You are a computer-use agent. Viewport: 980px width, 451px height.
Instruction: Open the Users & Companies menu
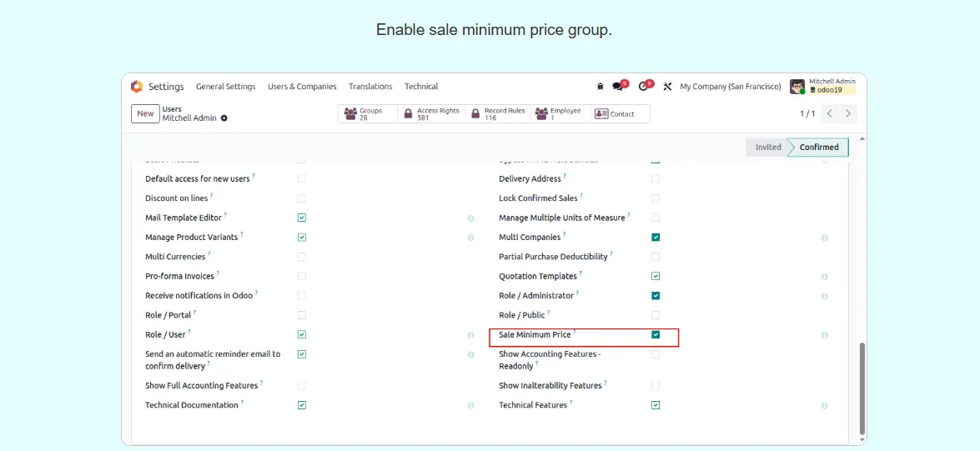tap(302, 87)
